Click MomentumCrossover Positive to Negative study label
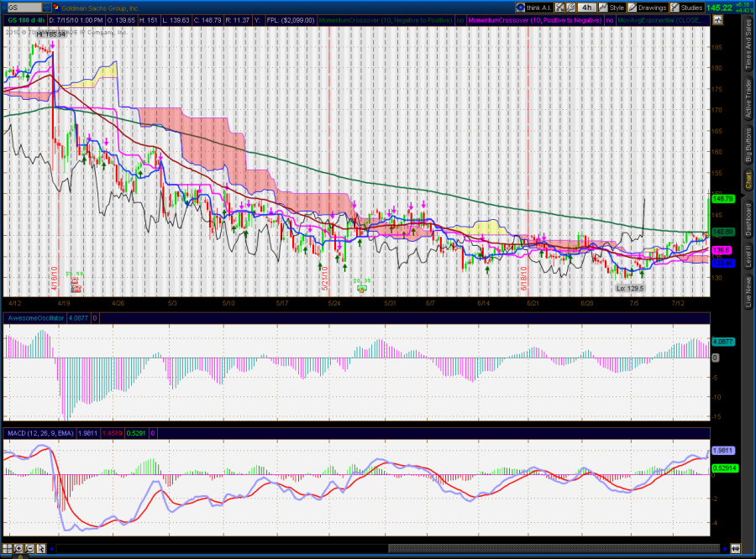Viewport: 756px width, 559px height. point(535,20)
